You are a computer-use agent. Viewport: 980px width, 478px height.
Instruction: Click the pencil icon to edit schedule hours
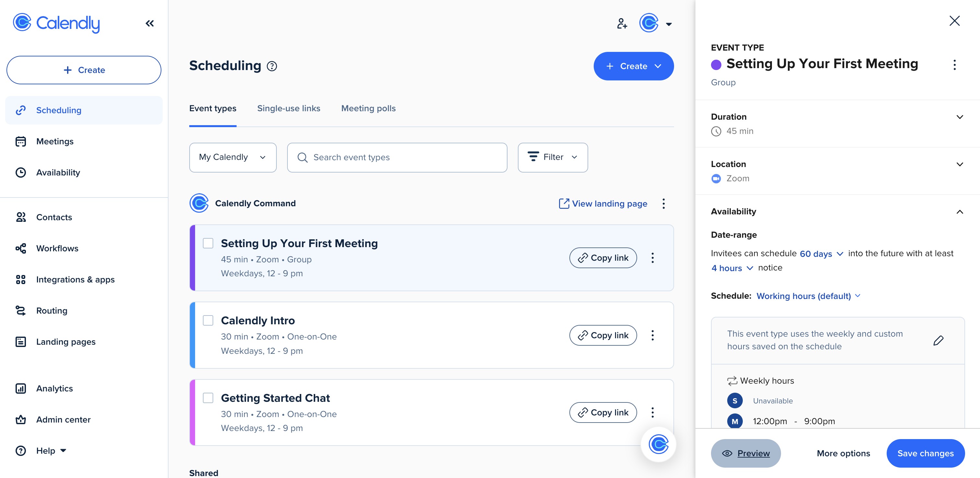(x=938, y=340)
